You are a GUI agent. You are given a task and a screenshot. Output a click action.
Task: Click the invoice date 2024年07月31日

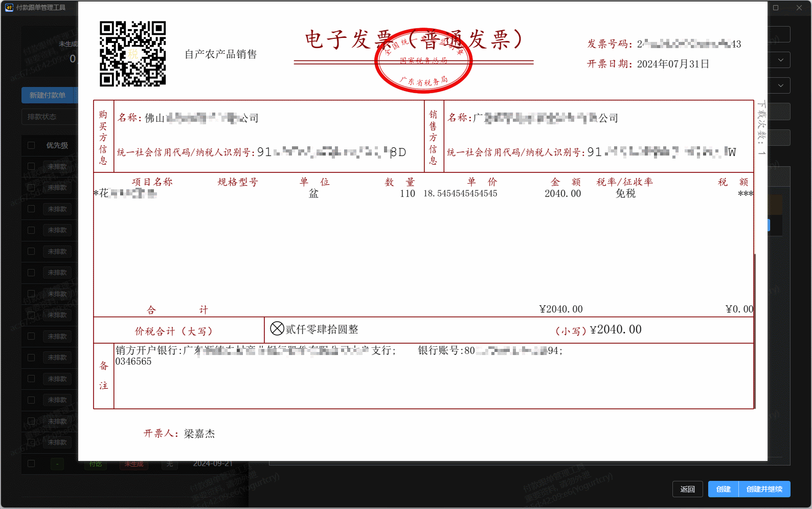(673, 64)
